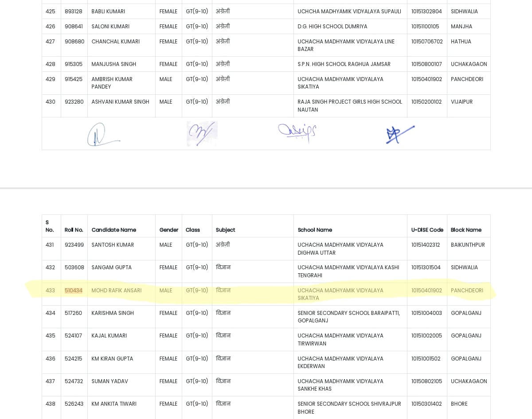The width and height of the screenshot is (532, 419).
Task: Click candidate name KM KIRAN GUPTA
Action: pos(112,359)
